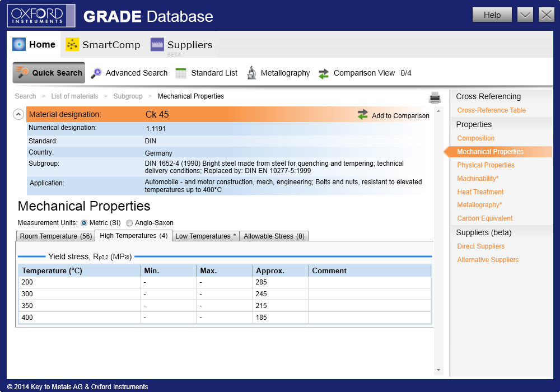The width and height of the screenshot is (560, 392).
Task: Click the Metallography microscope icon
Action: coord(252,73)
